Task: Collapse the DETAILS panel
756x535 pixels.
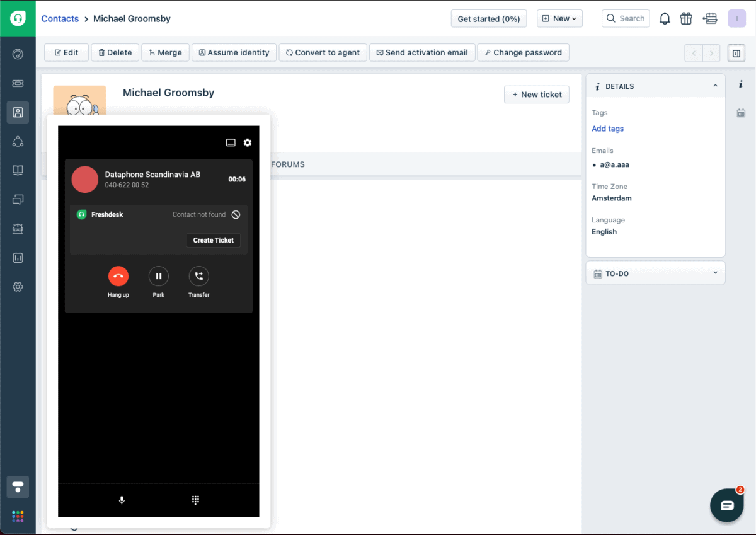Action: (715, 86)
